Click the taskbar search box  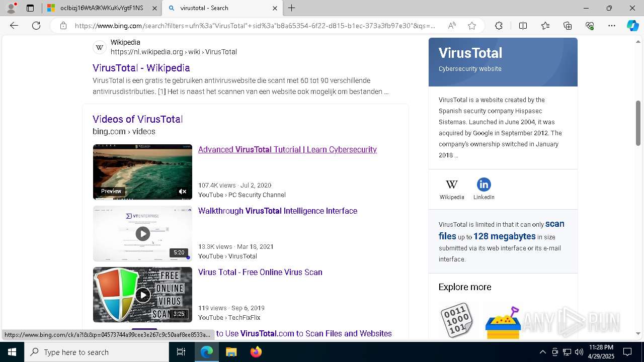click(97, 352)
